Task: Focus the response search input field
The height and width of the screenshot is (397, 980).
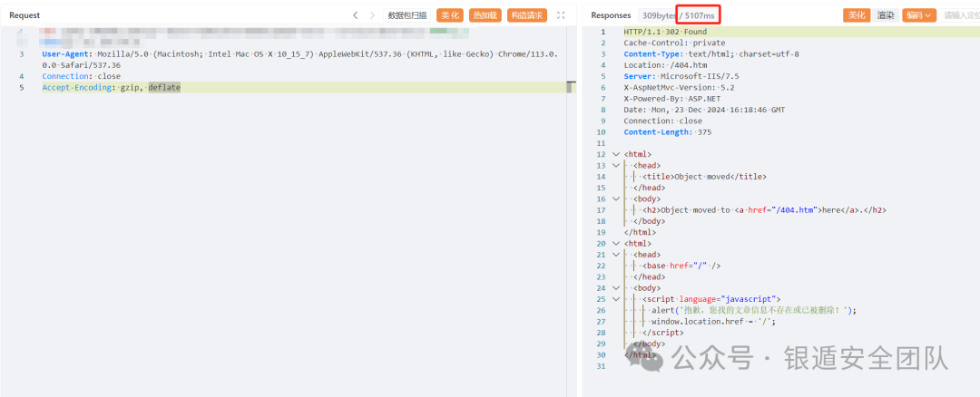Action: pos(961,15)
